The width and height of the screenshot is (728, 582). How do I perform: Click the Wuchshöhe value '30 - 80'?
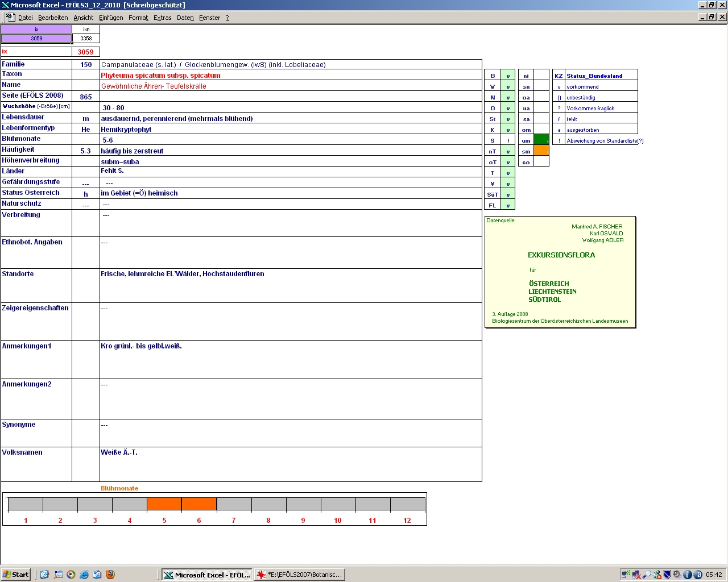[x=113, y=108]
